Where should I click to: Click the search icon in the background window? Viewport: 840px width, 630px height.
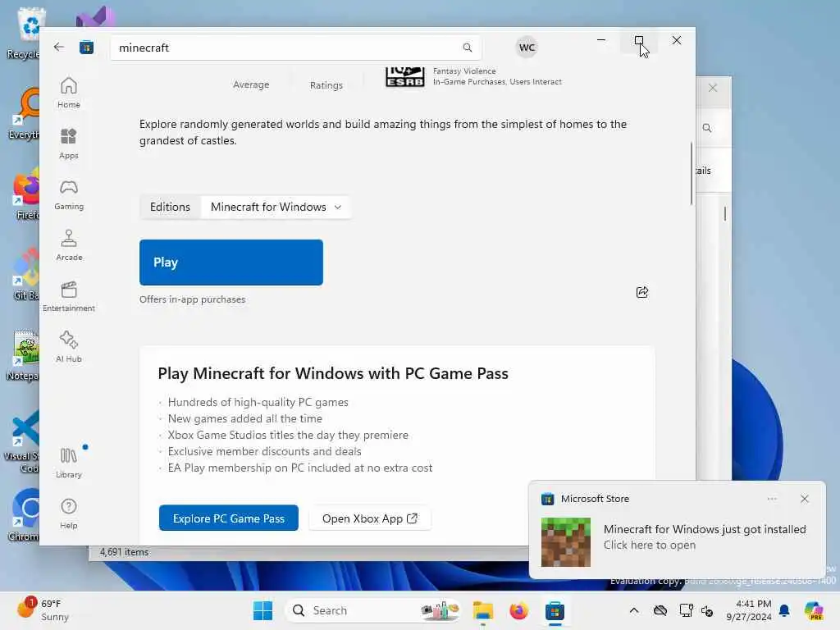[707, 128]
